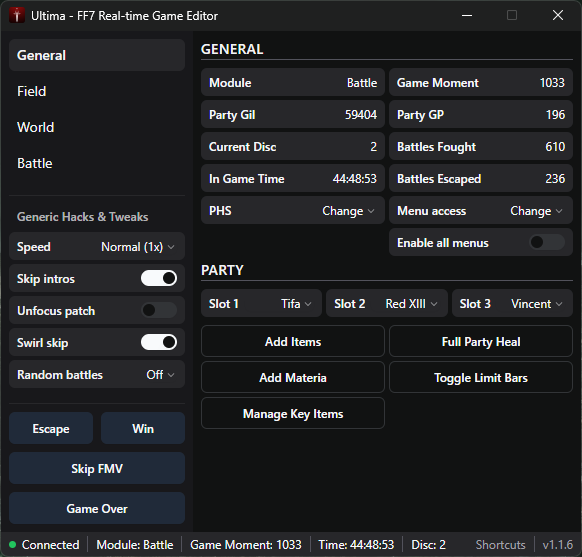Image resolution: width=582 pixels, height=557 pixels.
Task: Close the Ultima window
Action: pyautogui.click(x=558, y=16)
